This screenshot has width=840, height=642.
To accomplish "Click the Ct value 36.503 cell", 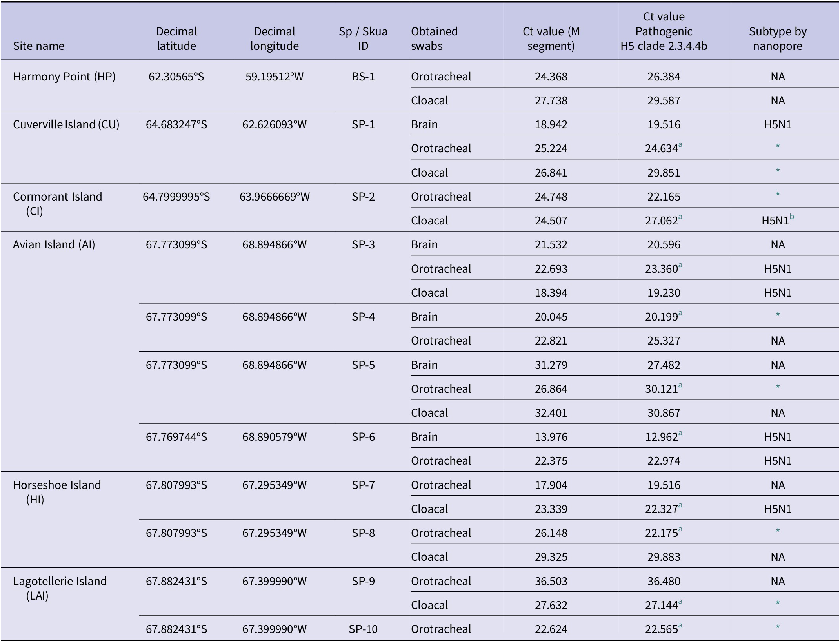I will pos(551,581).
